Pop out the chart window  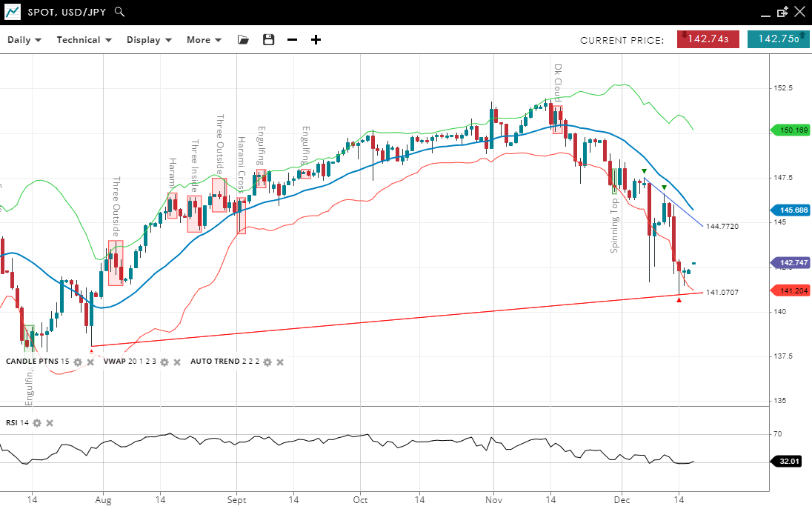pyautogui.click(x=782, y=13)
